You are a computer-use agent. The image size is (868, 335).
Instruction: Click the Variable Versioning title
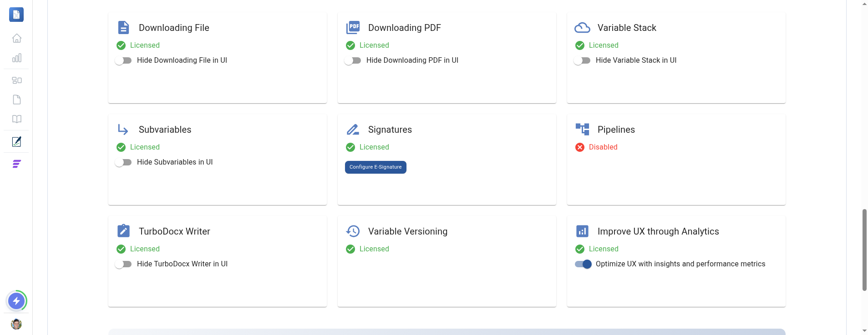408,231
